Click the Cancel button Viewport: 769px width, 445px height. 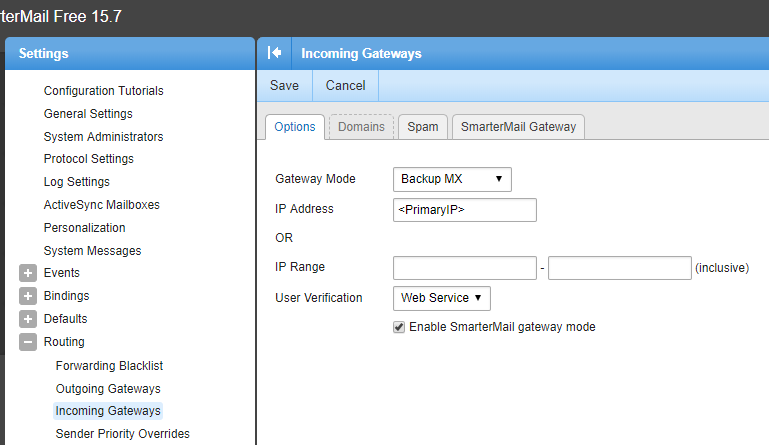(345, 86)
